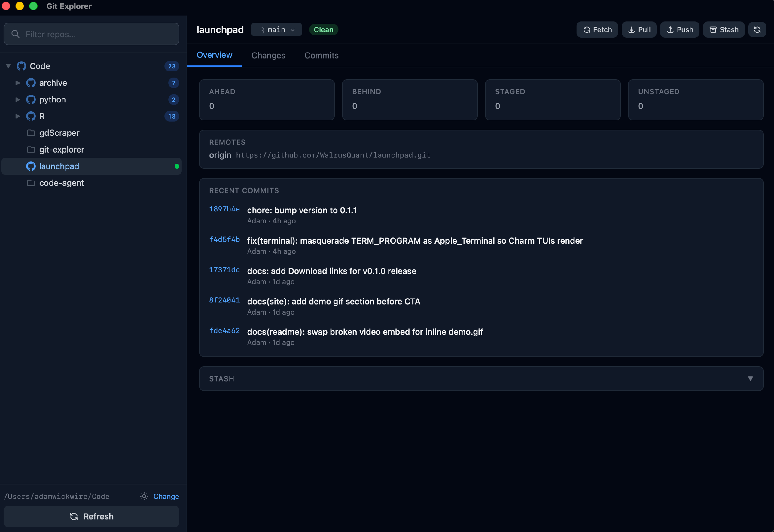The height and width of the screenshot is (532, 774).
Task: Expand the R folder arrow
Action: 18,116
